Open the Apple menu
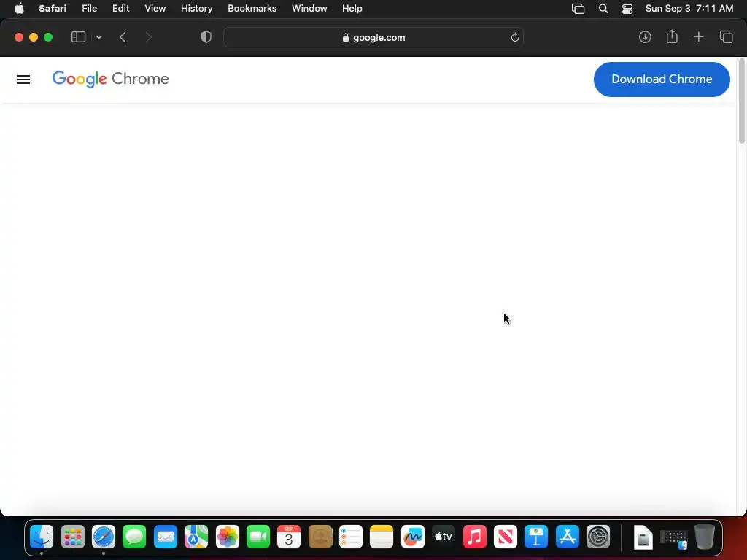 19,8
